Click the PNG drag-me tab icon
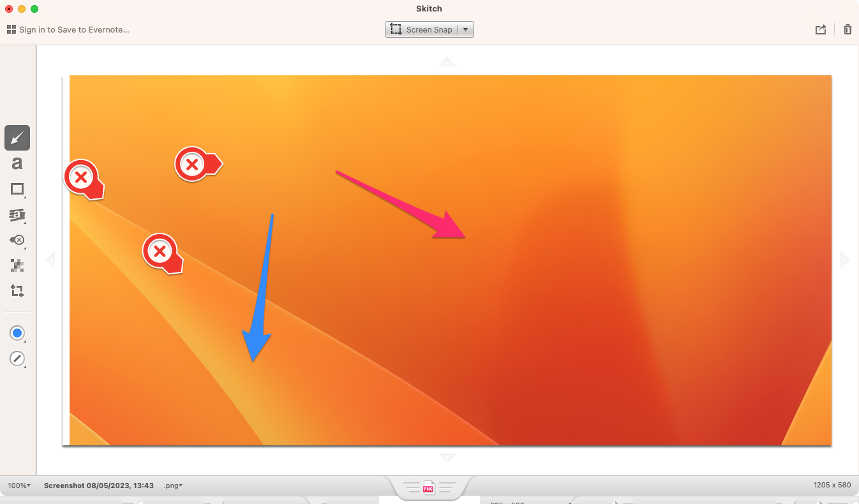The width and height of the screenshot is (859, 504). click(x=429, y=488)
